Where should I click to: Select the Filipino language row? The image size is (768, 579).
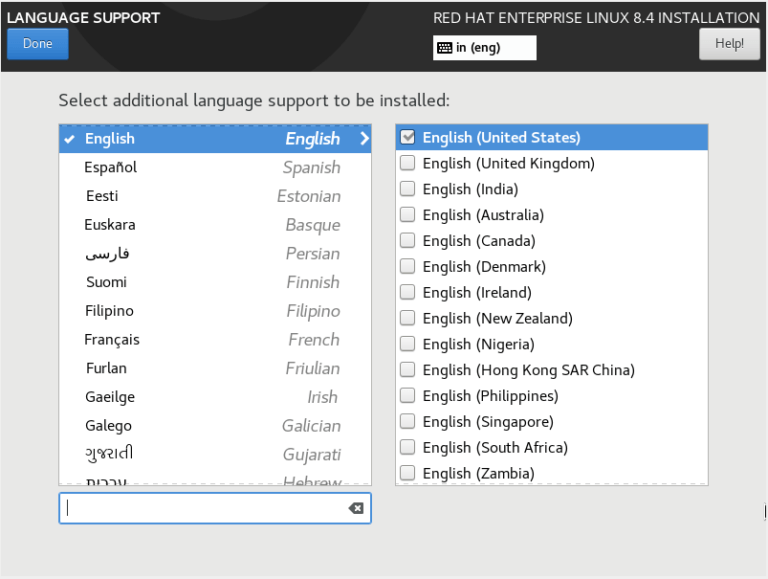click(215, 311)
